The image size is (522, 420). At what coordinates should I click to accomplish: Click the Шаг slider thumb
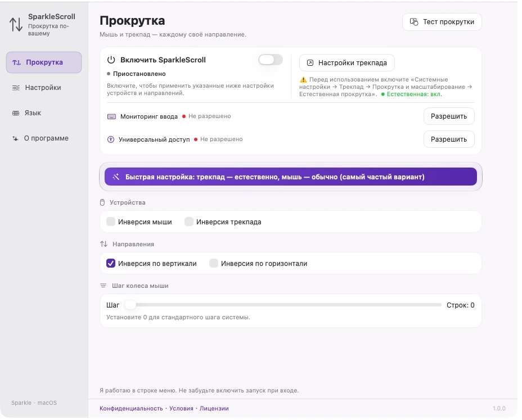[130, 305]
